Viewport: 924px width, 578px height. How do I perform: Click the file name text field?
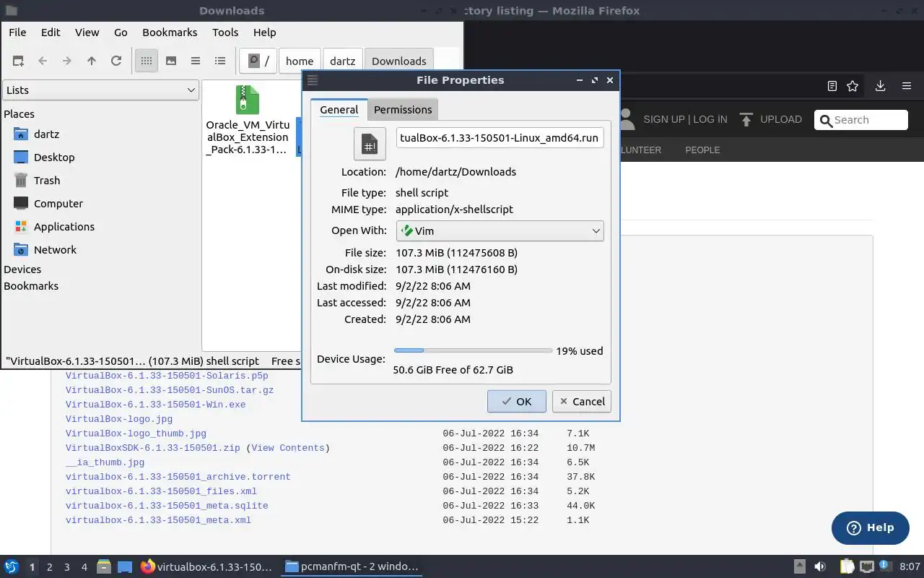(500, 138)
